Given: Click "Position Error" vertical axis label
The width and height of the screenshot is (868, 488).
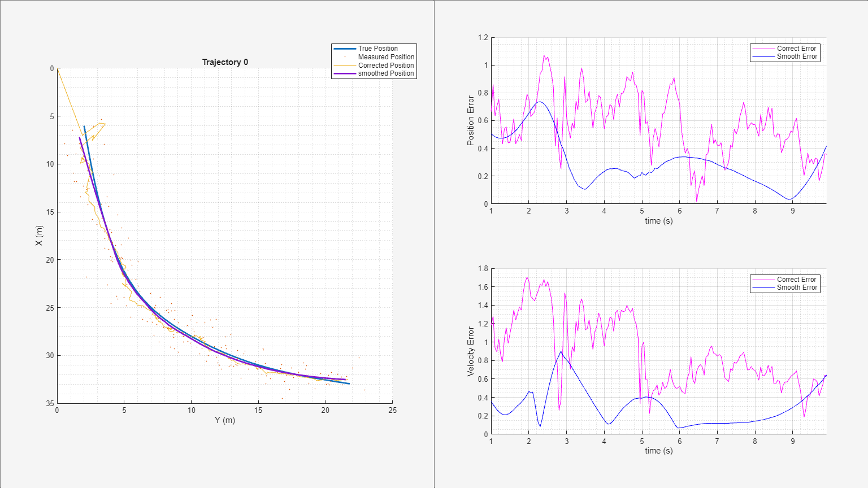Looking at the screenshot, I should [x=471, y=121].
